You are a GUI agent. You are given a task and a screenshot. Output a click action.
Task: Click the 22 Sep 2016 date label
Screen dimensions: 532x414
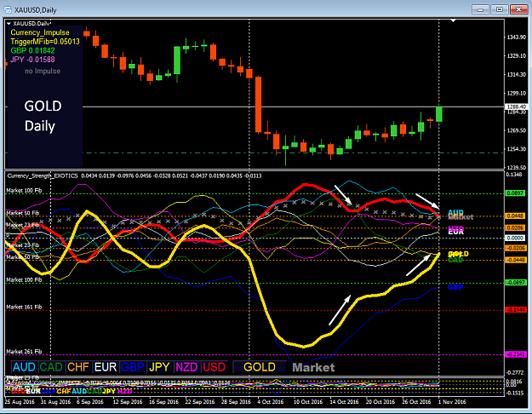point(200,402)
